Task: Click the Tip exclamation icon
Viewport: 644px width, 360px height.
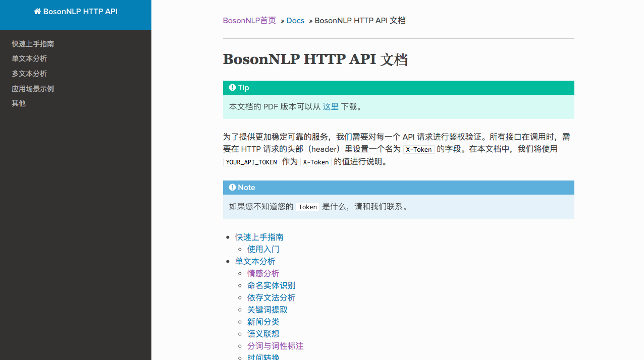Action: pyautogui.click(x=232, y=88)
